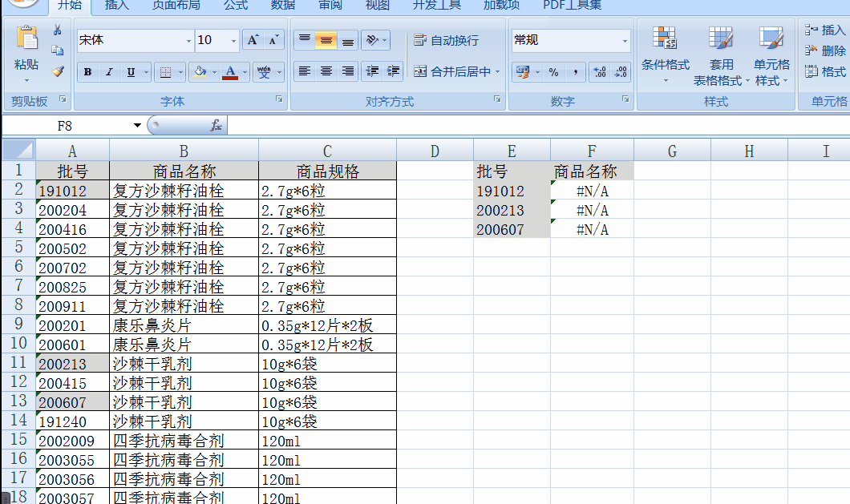The width and height of the screenshot is (850, 504).
Task: Increase decimal places
Action: (600, 72)
